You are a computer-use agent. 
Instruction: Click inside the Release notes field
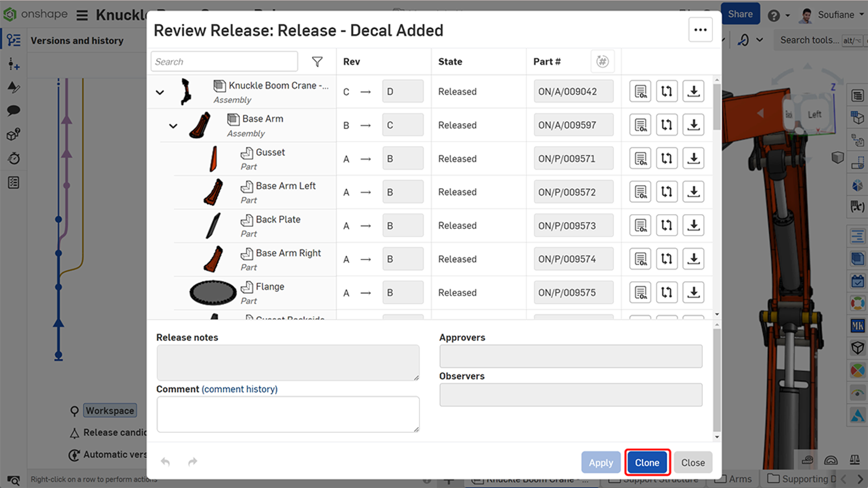(288, 362)
